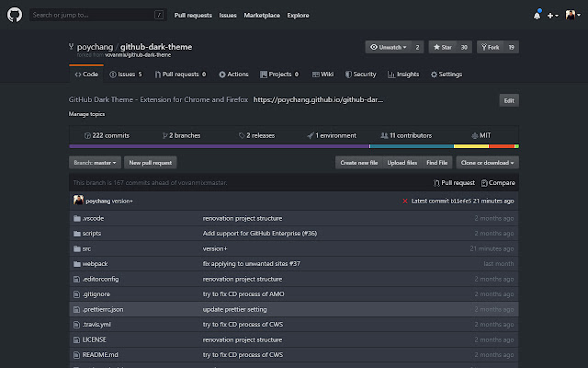The height and width of the screenshot is (368, 588).
Task: Click the Find File button
Action: click(437, 163)
